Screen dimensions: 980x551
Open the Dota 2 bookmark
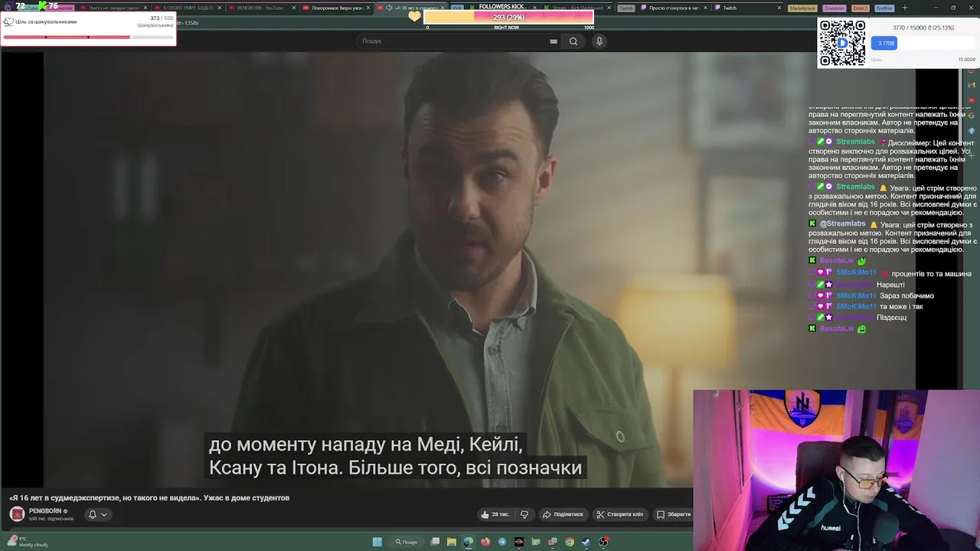click(860, 8)
